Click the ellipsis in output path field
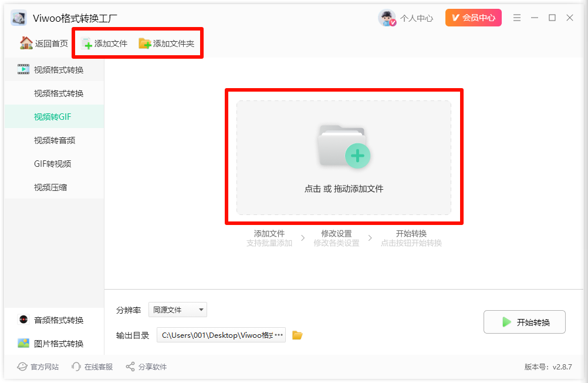The height and width of the screenshot is (383, 588). pyautogui.click(x=279, y=335)
